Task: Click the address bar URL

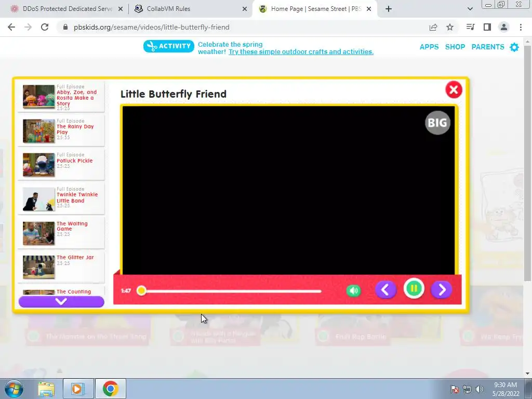Action: pos(152,27)
